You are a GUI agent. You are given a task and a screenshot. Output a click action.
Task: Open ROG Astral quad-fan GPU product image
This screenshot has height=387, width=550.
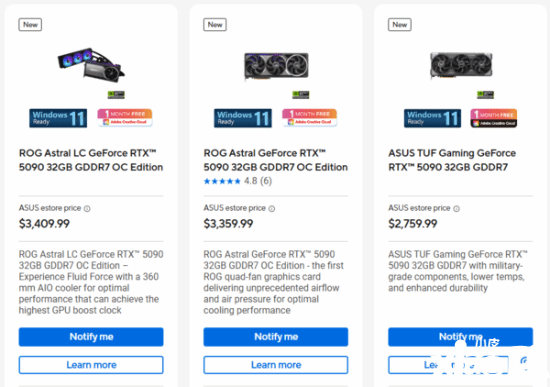point(276,66)
